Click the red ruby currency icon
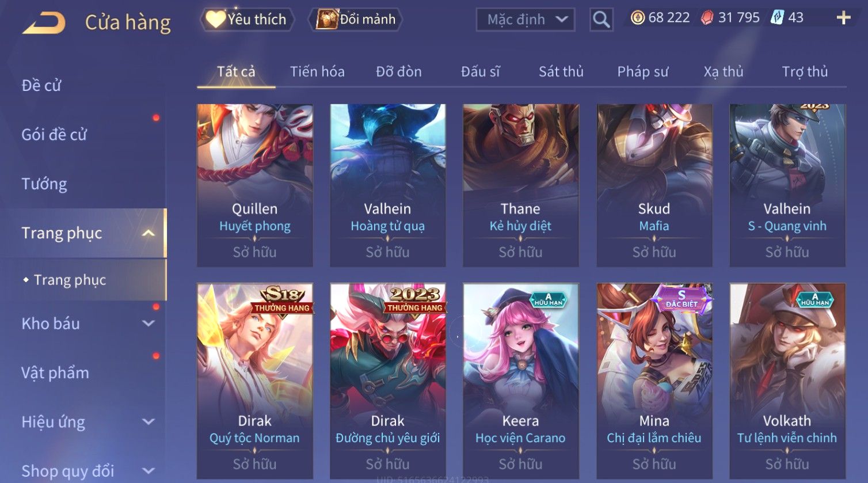Image resolution: width=868 pixels, height=483 pixels. pyautogui.click(x=707, y=18)
